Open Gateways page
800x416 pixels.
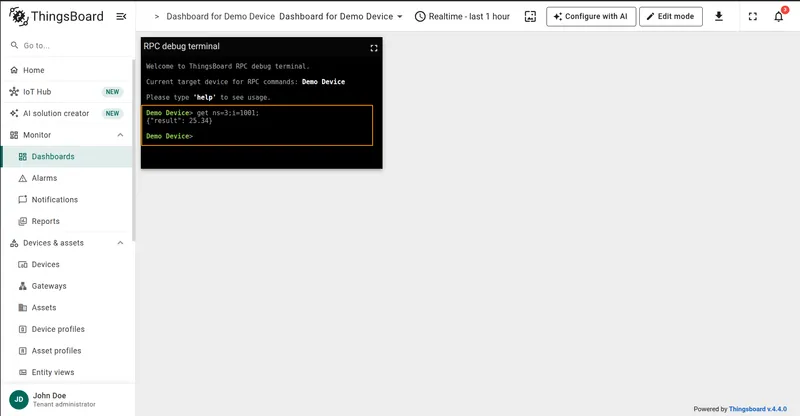(67, 286)
